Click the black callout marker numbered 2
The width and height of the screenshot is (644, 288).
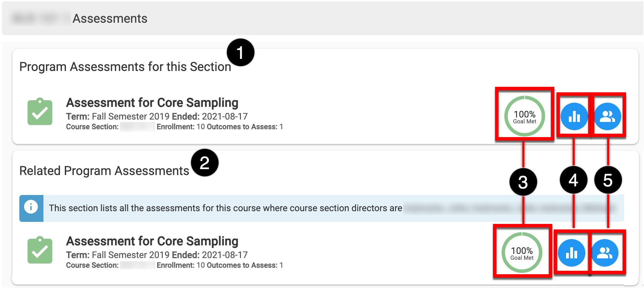tap(205, 163)
